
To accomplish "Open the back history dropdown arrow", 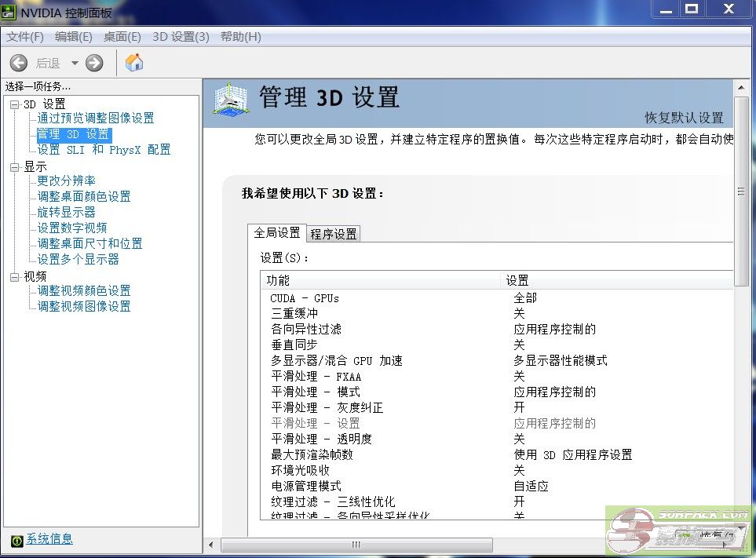I will tap(75, 63).
